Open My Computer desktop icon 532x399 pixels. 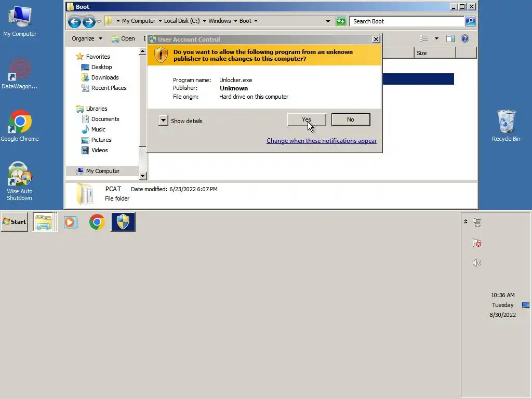click(x=20, y=21)
